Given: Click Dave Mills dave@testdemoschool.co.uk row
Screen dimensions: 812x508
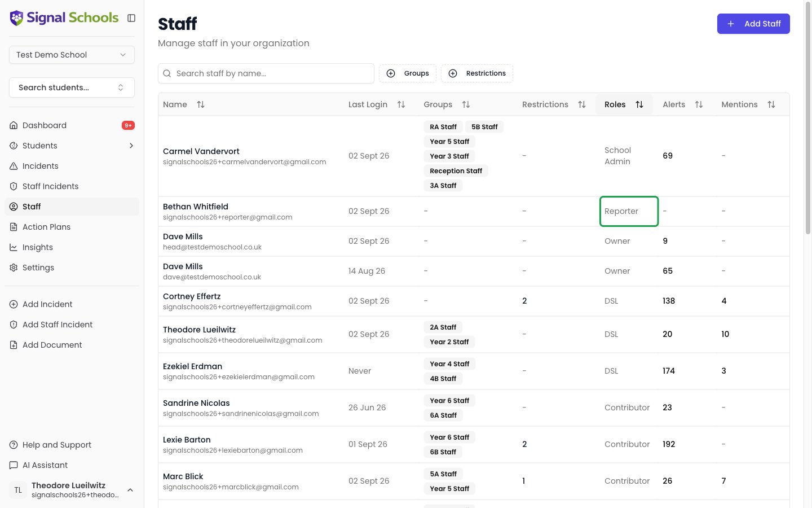Looking at the screenshot, I should [x=474, y=271].
